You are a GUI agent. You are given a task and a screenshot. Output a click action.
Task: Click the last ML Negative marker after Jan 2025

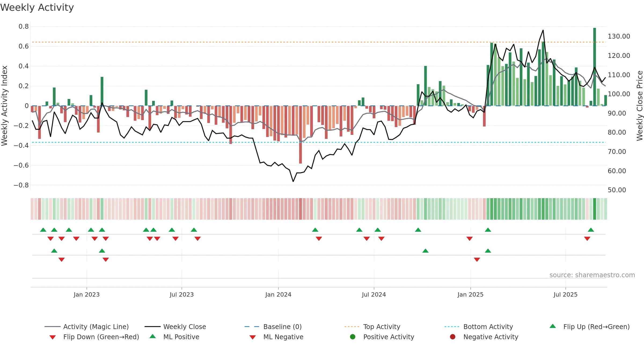coord(477,260)
